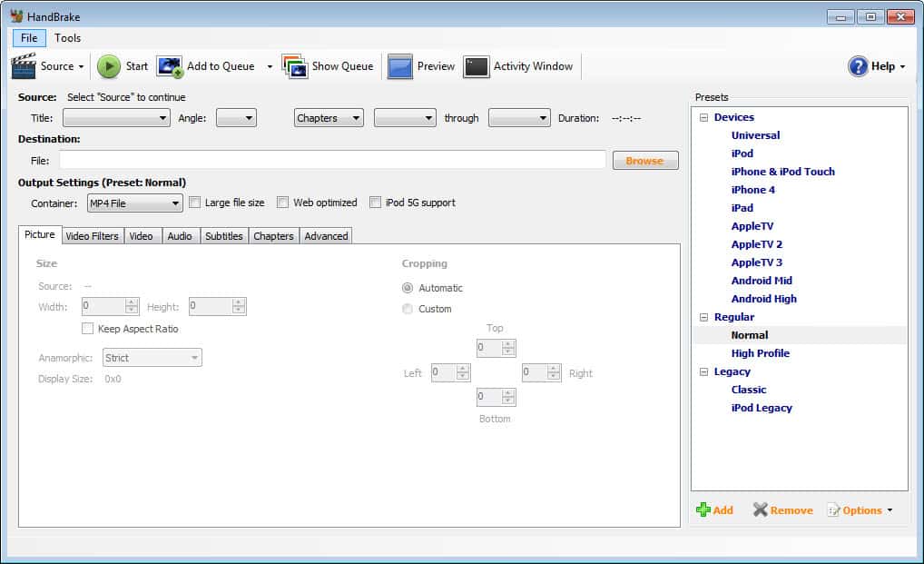Switch to the Subtitles tab
The image size is (924, 564).
(224, 236)
